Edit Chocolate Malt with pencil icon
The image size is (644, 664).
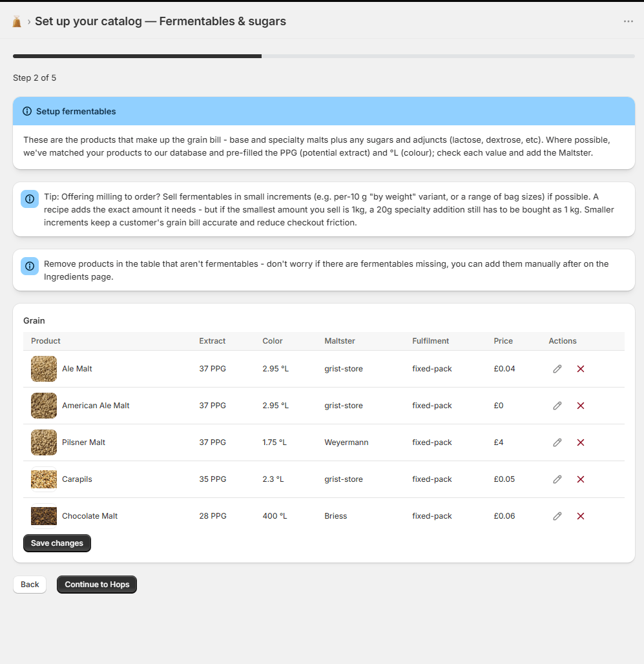point(557,516)
